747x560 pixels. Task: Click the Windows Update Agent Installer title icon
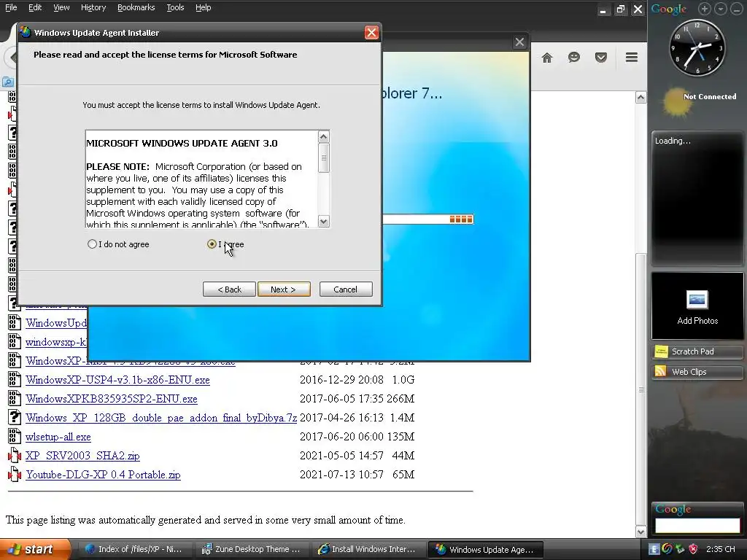pos(26,32)
